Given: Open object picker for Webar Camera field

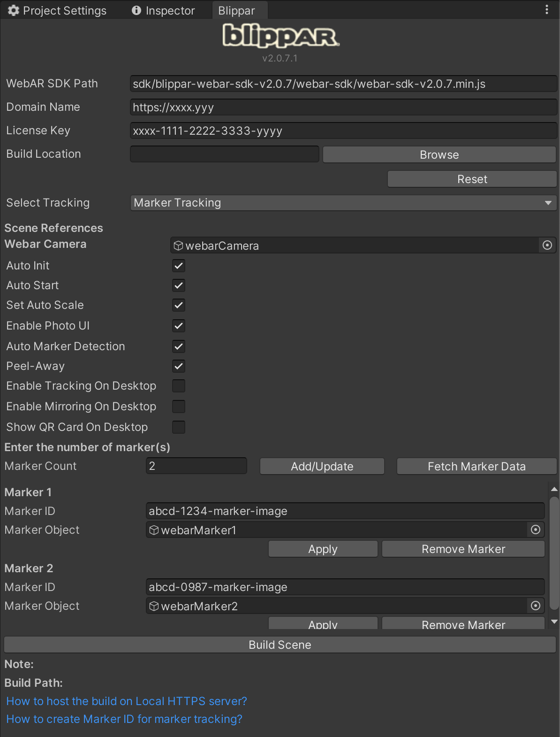Looking at the screenshot, I should tap(547, 246).
